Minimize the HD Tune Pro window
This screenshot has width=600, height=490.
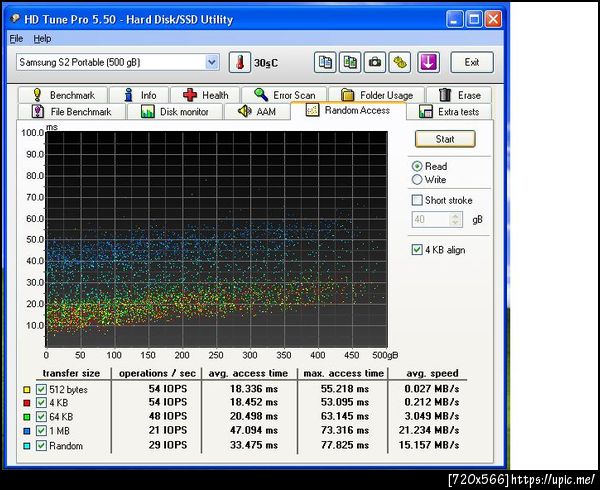click(455, 19)
